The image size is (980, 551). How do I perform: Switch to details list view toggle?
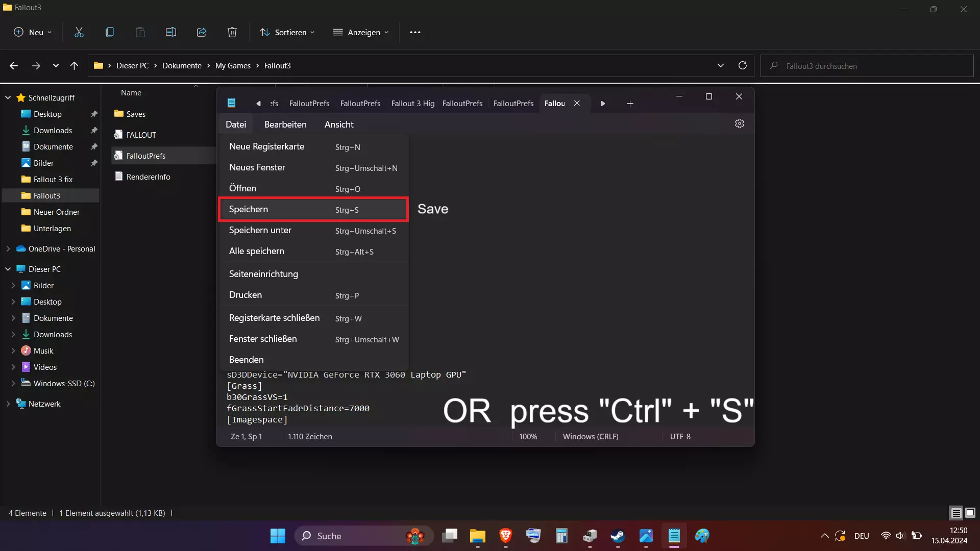point(956,513)
